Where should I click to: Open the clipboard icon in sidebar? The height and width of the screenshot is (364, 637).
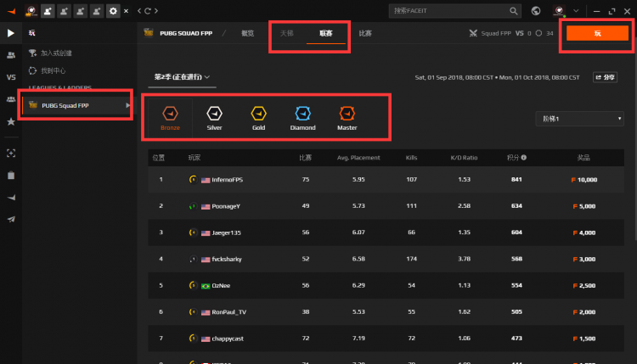[11, 176]
